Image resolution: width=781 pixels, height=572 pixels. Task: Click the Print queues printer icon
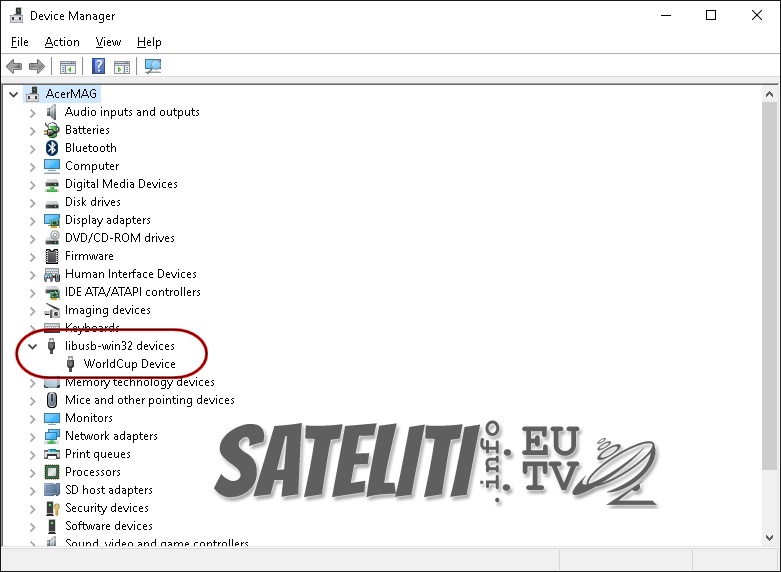[x=52, y=454]
